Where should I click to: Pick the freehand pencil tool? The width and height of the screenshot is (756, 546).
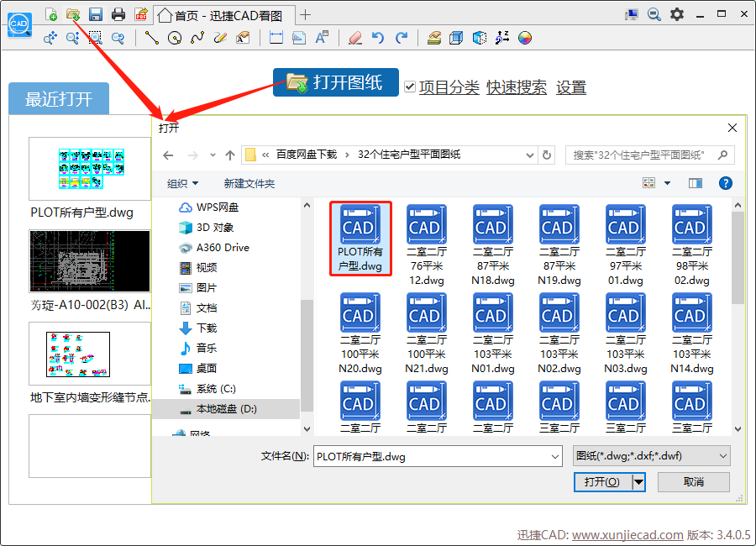point(220,38)
